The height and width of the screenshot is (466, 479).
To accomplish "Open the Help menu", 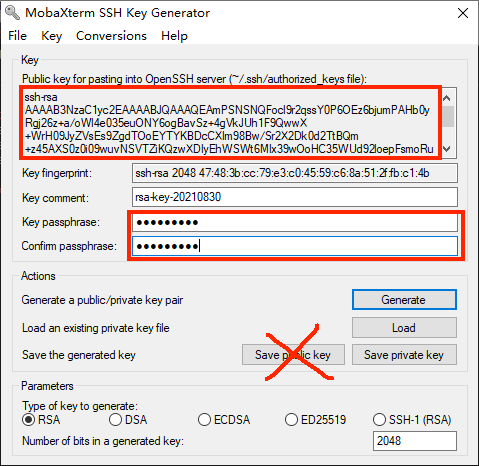I will pos(174,36).
